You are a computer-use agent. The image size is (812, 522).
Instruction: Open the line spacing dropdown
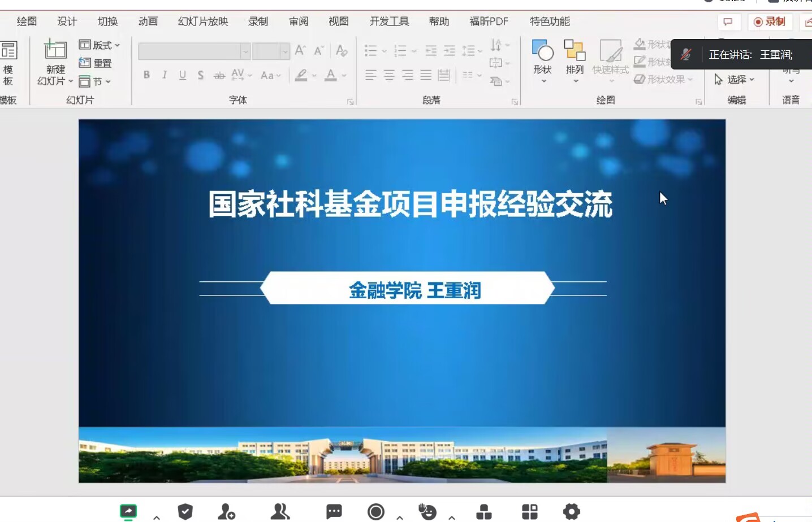point(472,51)
